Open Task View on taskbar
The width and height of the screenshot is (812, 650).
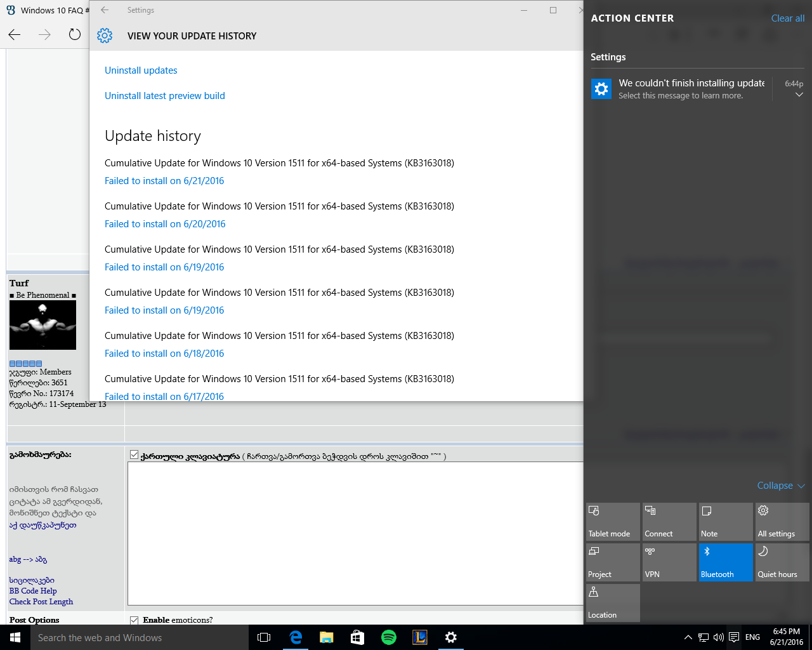(264, 637)
